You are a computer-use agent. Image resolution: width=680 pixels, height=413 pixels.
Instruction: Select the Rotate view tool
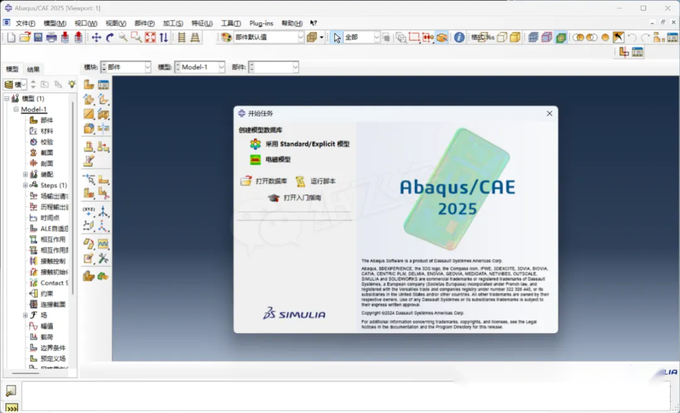[110, 37]
